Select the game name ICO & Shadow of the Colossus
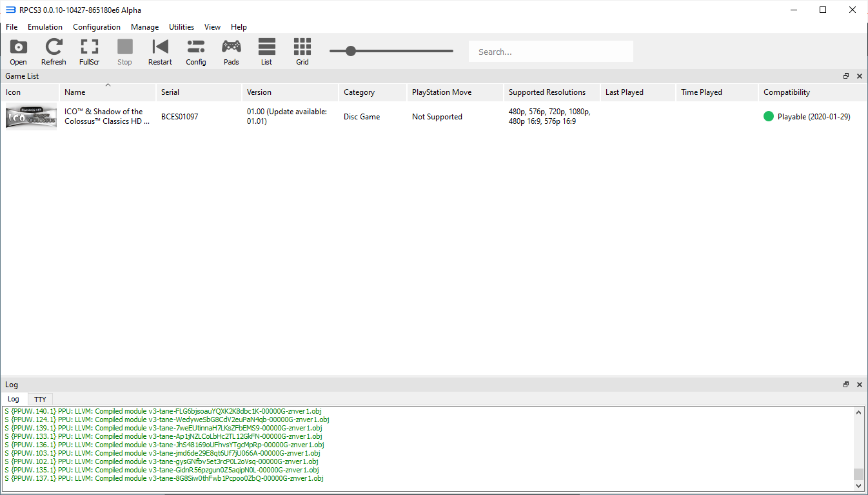The image size is (868, 495). (107, 117)
